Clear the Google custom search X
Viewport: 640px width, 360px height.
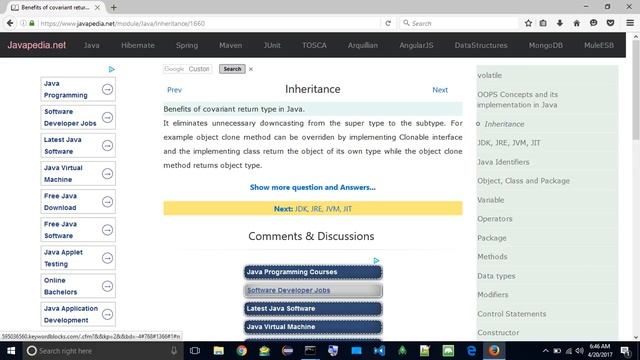(251, 69)
